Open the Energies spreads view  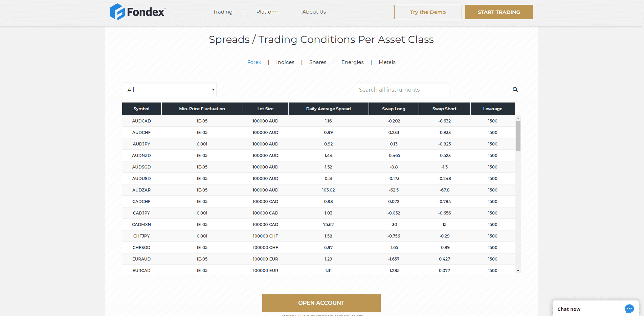click(352, 62)
